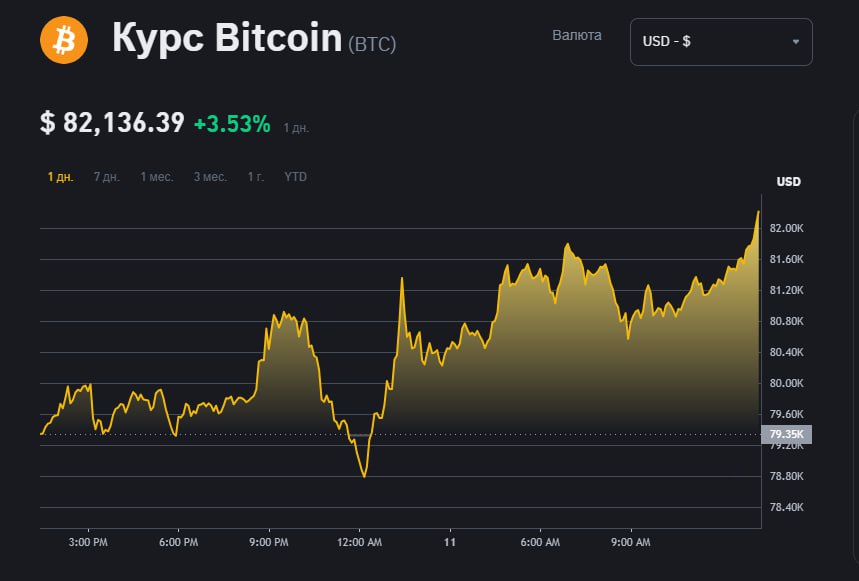
Task: Click the $ 82,136.39 price value
Action: pos(112,123)
